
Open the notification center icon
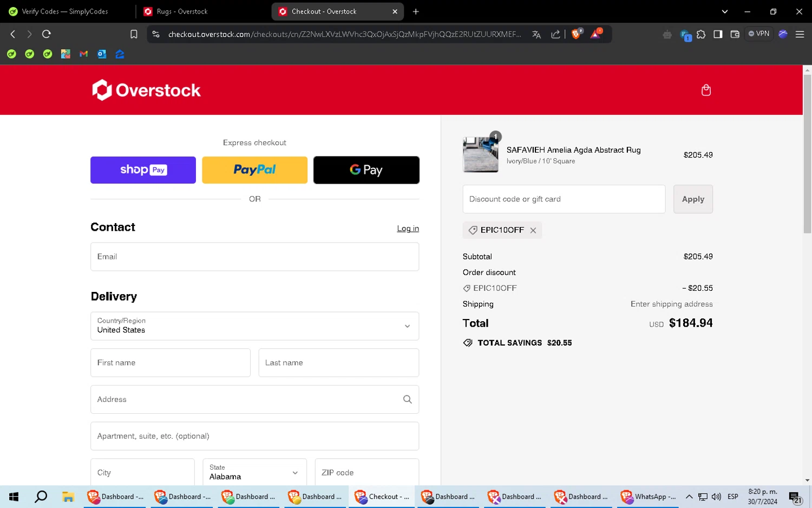pos(795,497)
